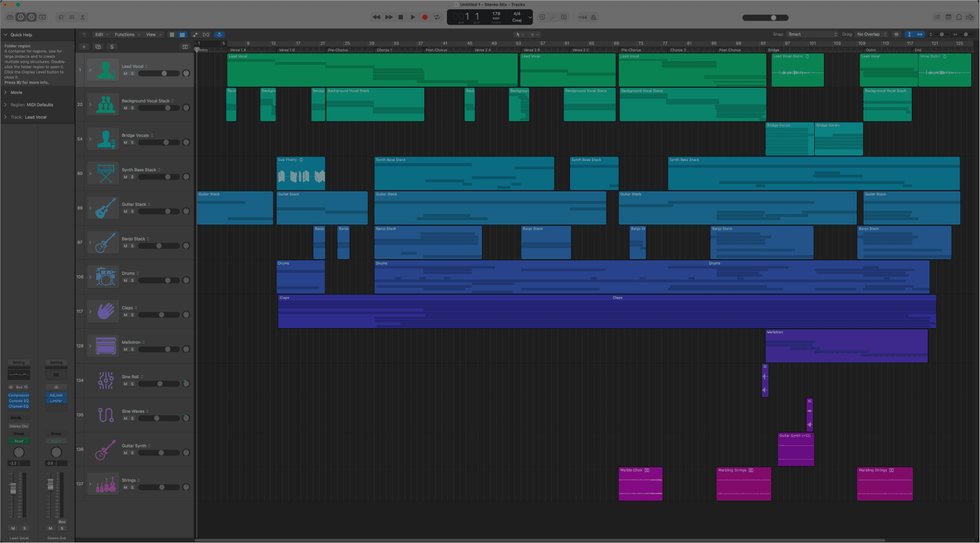
Task: Add new track with plus button
Action: [84, 47]
